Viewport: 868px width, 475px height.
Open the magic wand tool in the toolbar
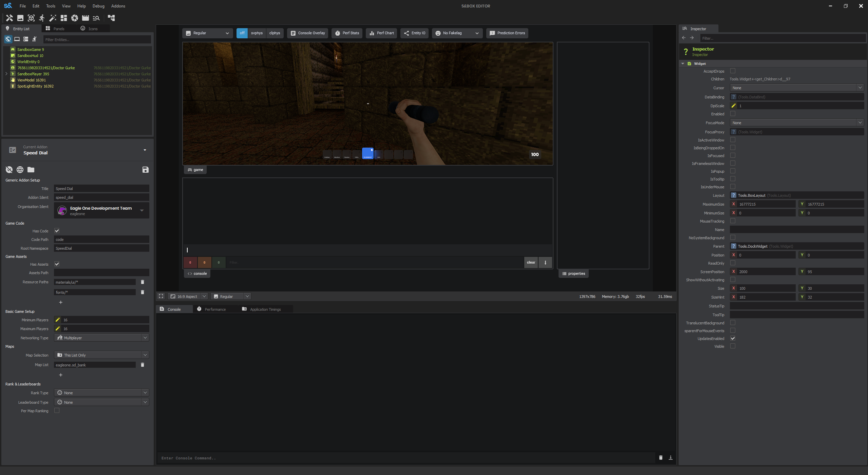53,18
